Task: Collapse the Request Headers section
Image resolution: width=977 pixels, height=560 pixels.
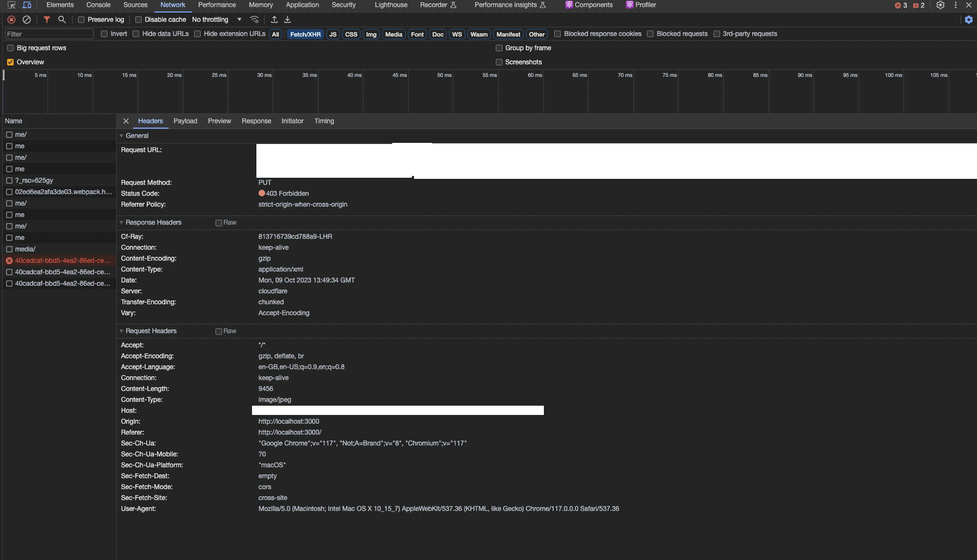Action: (121, 331)
